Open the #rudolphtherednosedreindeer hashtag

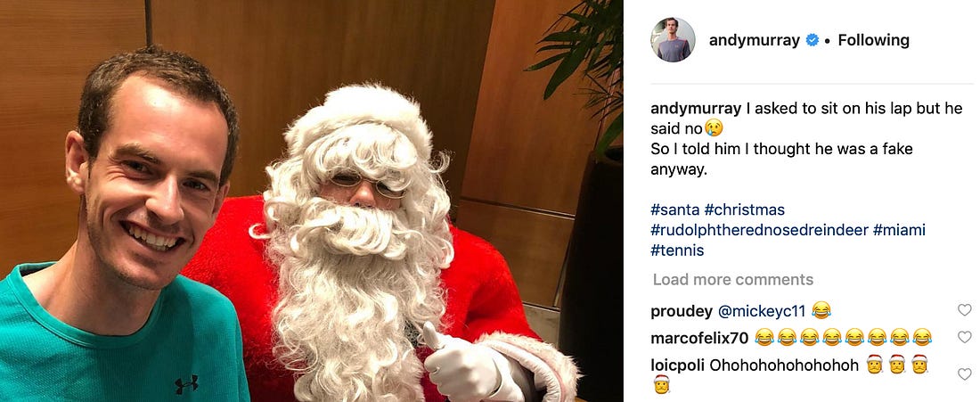click(759, 230)
